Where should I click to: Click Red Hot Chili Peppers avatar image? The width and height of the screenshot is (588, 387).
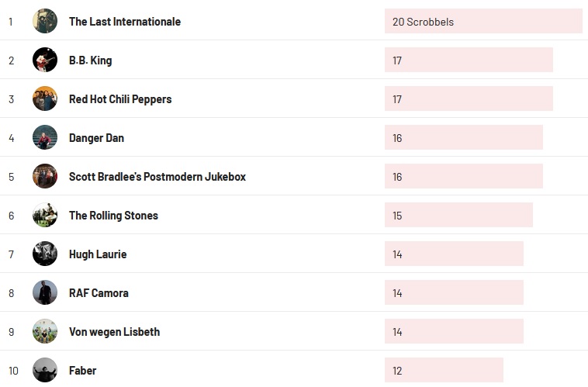(x=45, y=98)
